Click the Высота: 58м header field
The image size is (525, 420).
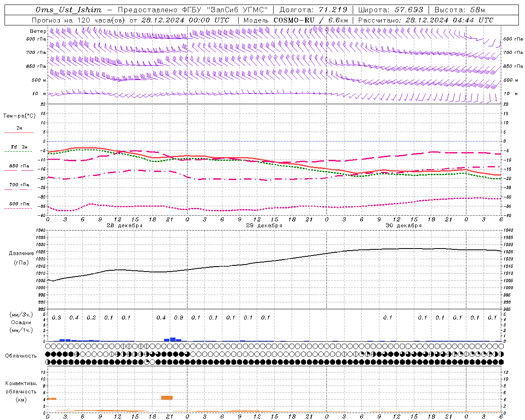[x=459, y=10]
